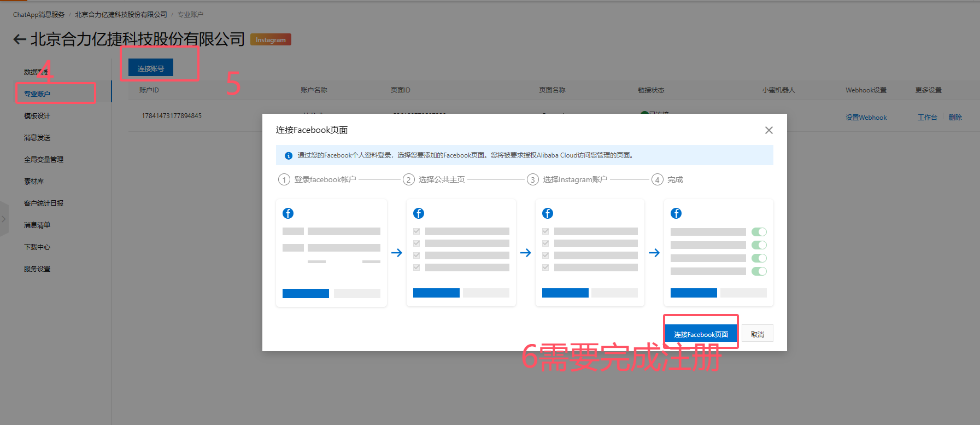
Task: Click the Webhook设置 column header
Action: click(x=866, y=90)
